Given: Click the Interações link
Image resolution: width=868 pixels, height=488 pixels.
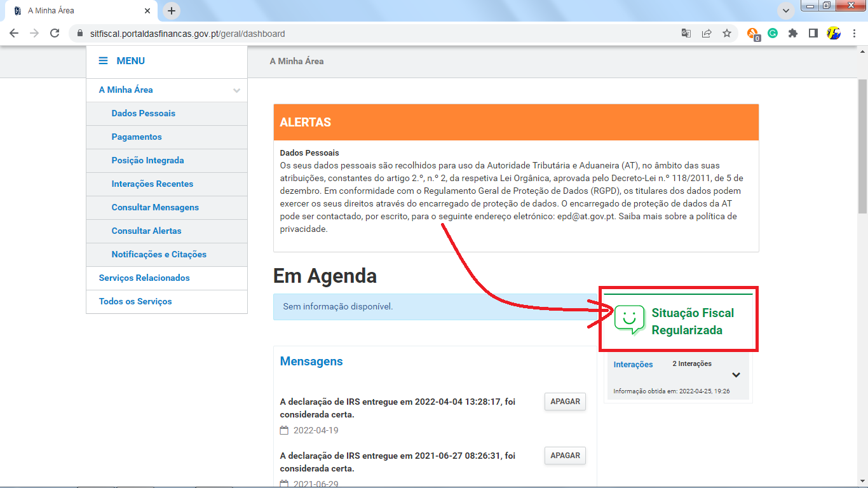Looking at the screenshot, I should pos(634,365).
